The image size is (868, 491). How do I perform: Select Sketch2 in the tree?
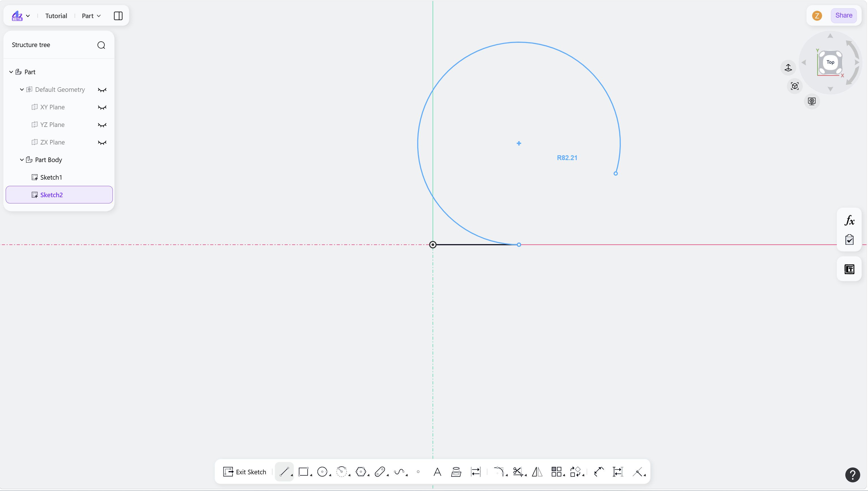point(59,195)
